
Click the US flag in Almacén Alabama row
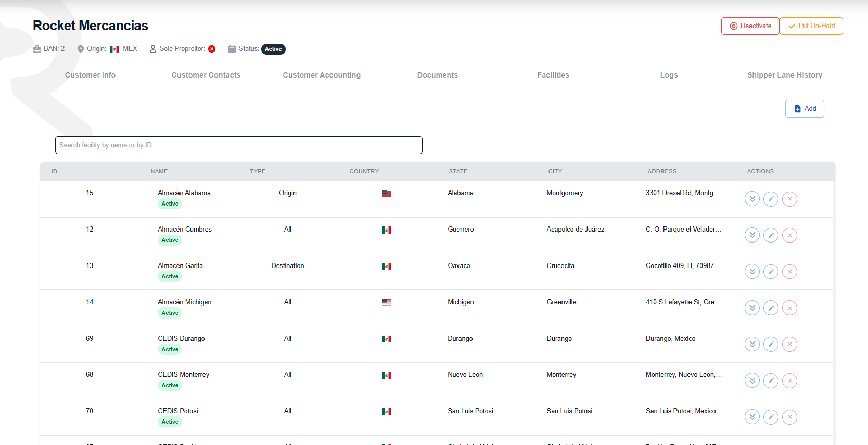pyautogui.click(x=387, y=193)
